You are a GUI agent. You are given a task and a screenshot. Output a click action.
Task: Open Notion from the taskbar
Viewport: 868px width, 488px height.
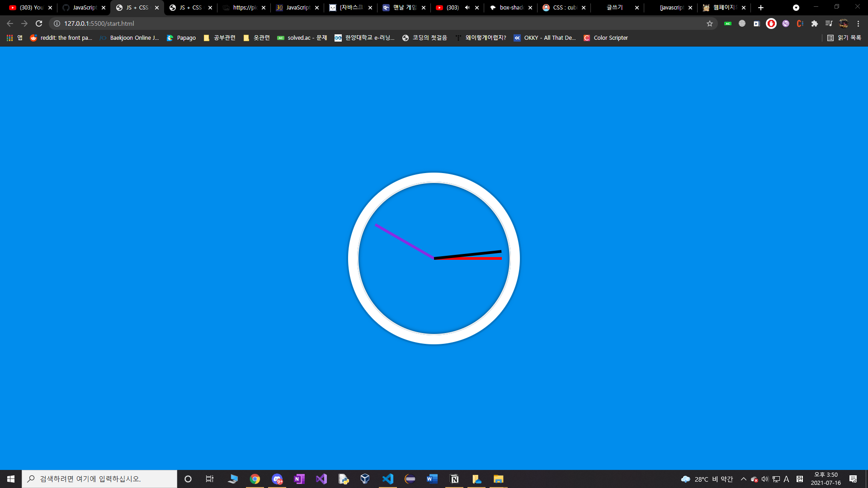454,479
